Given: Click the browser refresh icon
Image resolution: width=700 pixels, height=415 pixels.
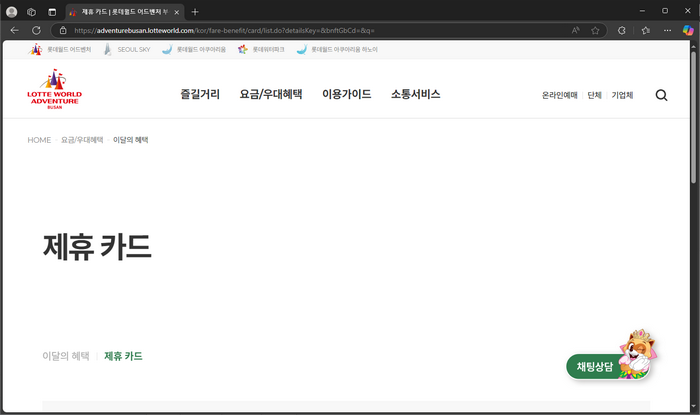Looking at the screenshot, I should tap(36, 30).
